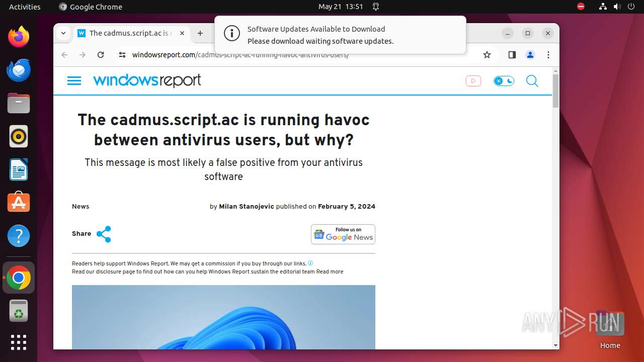Viewport: 644px width, 362px height.
Task: Open the Files manager dock icon
Action: pyautogui.click(x=19, y=103)
